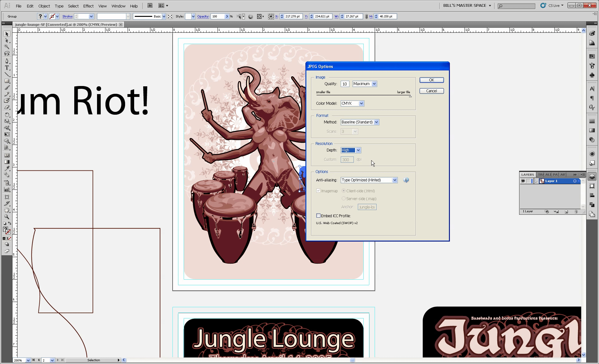Select the Magic Wand tool
Screen dimensions: 599x364
click(7, 47)
